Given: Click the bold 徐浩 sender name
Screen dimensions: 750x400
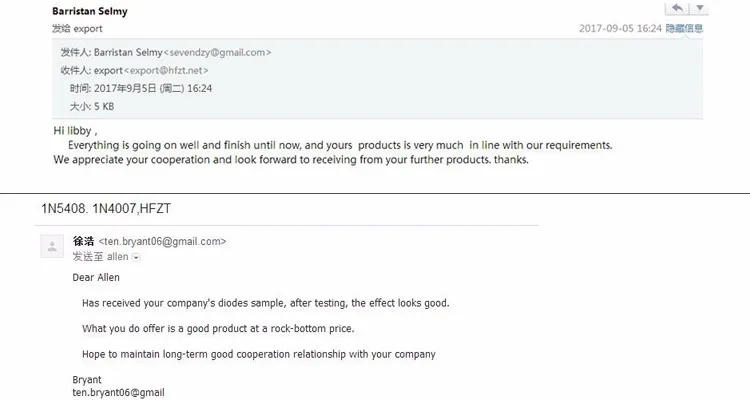Looking at the screenshot, I should pos(84,241).
